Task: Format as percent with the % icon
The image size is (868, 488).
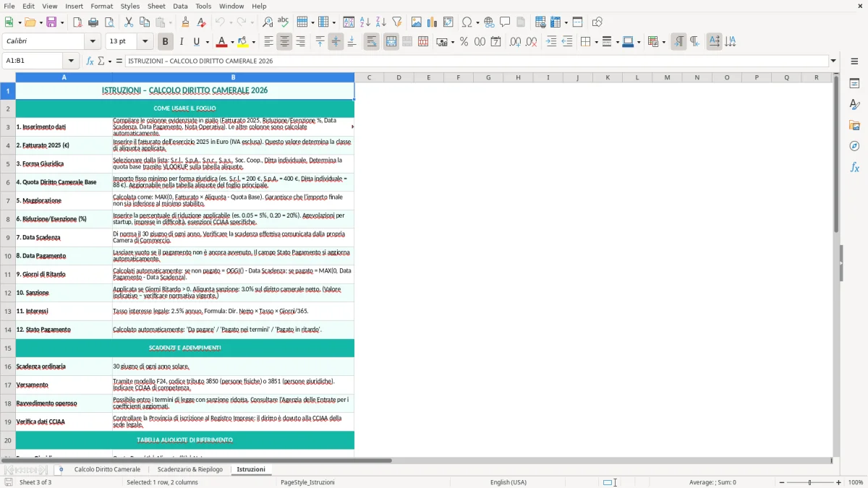Action: (x=464, y=42)
